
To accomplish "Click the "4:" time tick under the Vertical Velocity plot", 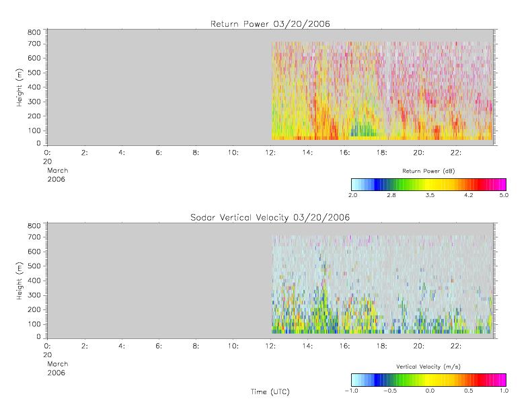I will pos(122,346).
